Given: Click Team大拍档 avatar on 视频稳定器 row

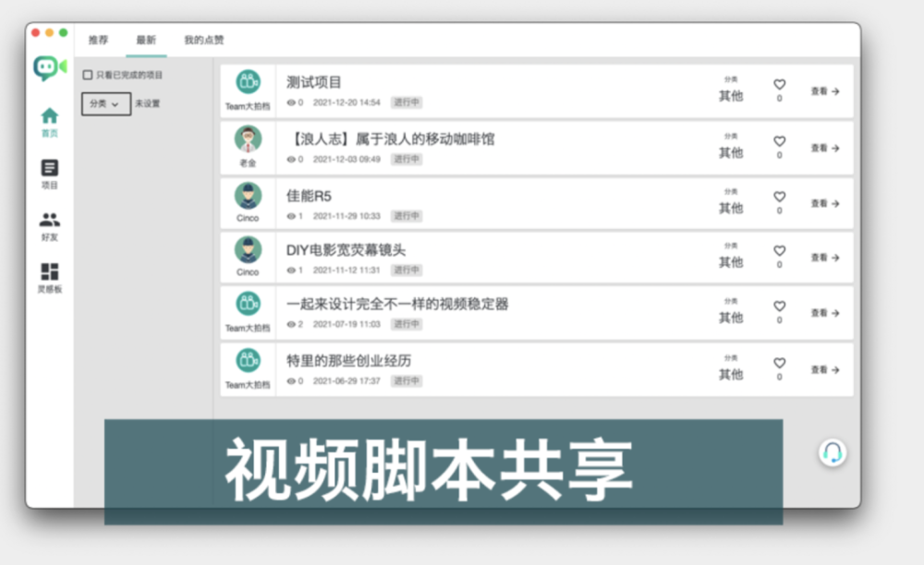Looking at the screenshot, I should (248, 305).
